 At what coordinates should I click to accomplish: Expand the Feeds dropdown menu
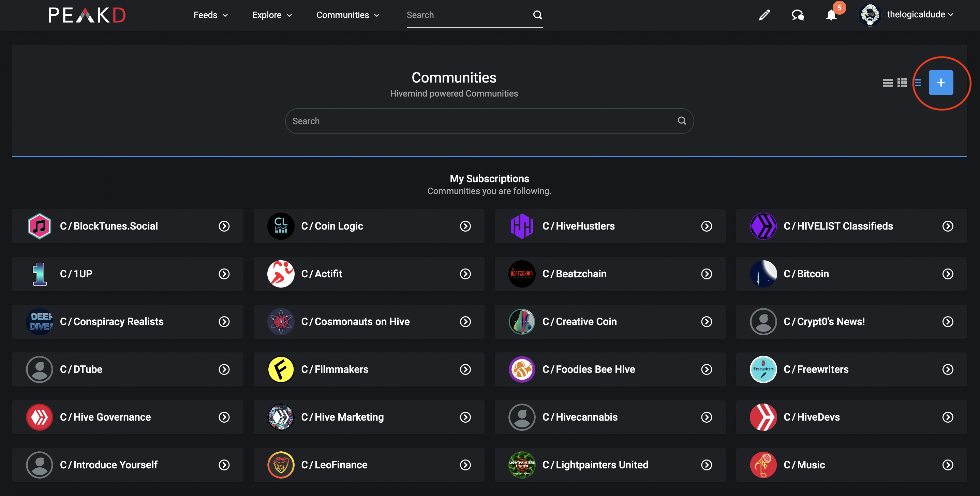coord(210,15)
